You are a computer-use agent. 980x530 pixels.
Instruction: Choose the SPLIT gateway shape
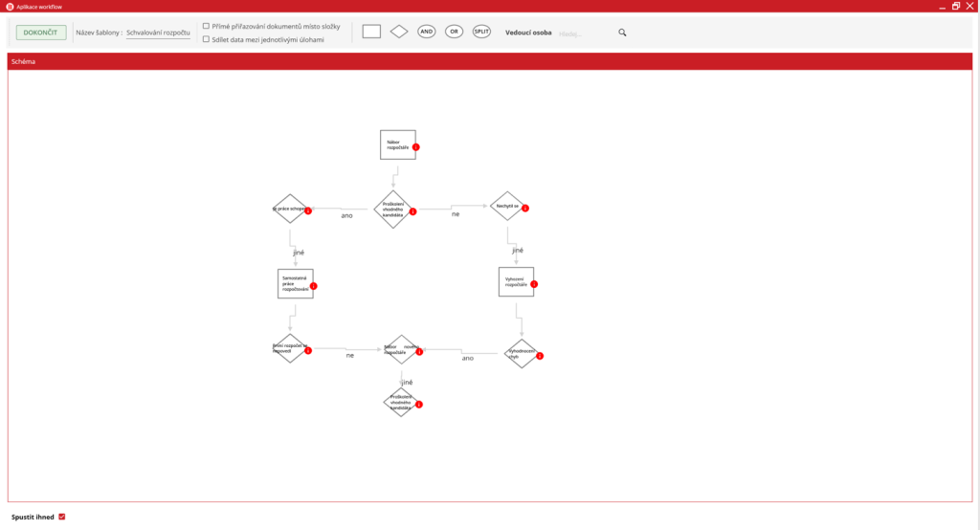481,32
